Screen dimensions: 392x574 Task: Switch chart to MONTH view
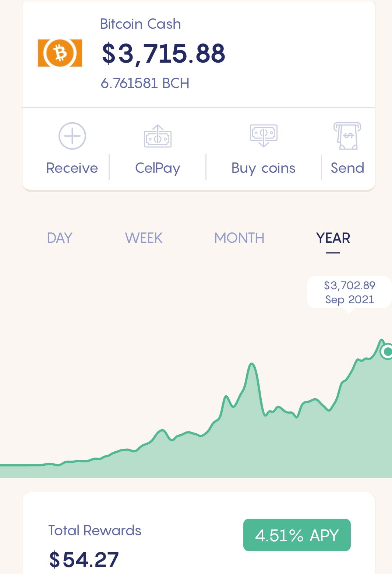coord(239,238)
